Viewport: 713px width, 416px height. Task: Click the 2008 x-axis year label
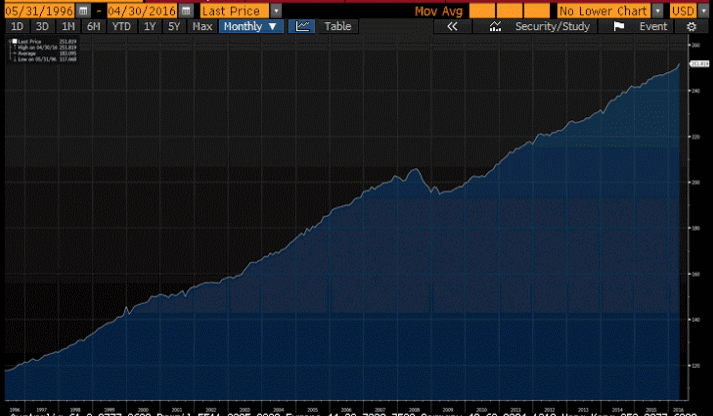[x=414, y=410]
